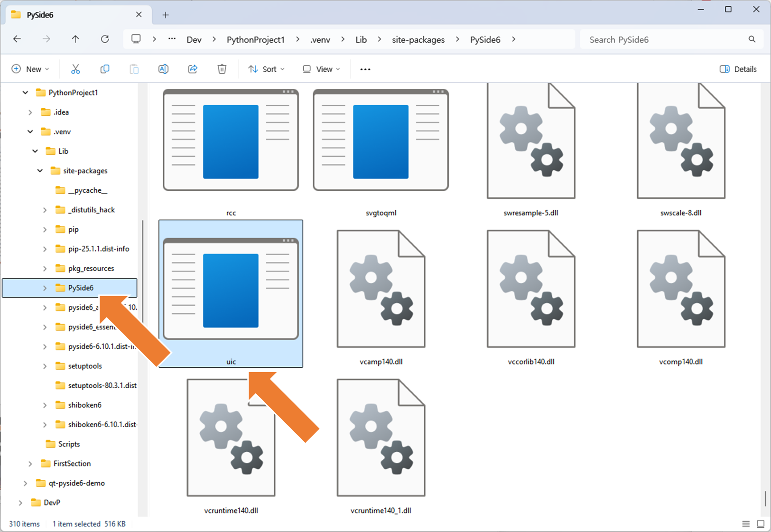Open chevron after PySide6 breadcrumb

click(x=514, y=39)
